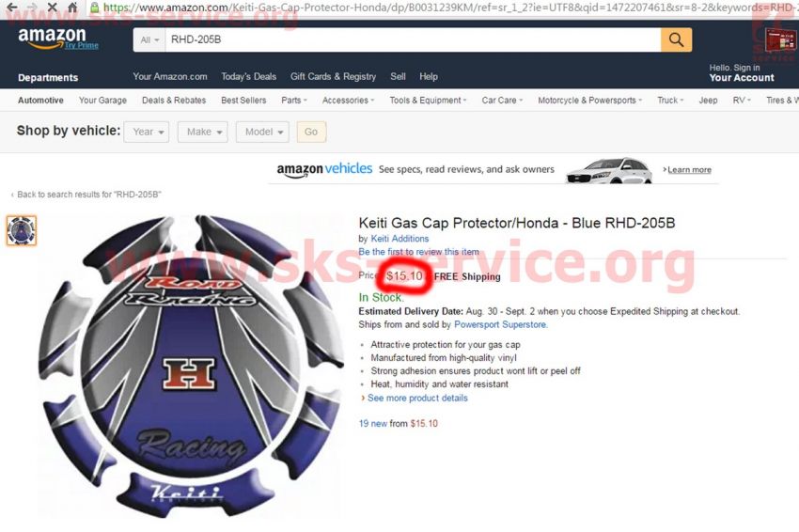799x532 pixels.
Task: Expand Motorcycle & Powersports menu
Action: tap(590, 101)
